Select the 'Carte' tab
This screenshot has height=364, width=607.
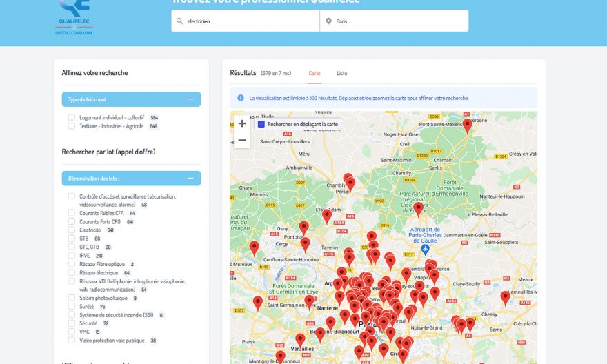point(315,73)
